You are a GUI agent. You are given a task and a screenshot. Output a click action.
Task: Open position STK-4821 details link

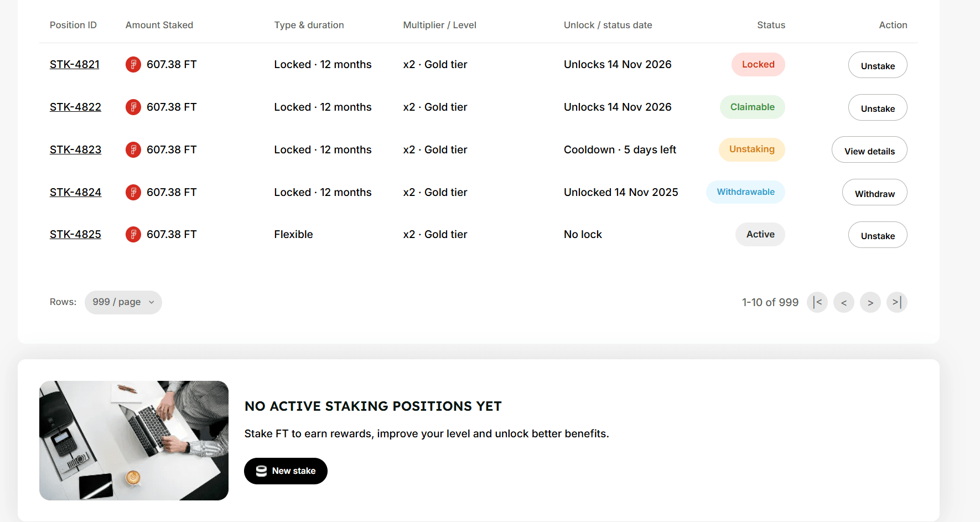pos(74,64)
